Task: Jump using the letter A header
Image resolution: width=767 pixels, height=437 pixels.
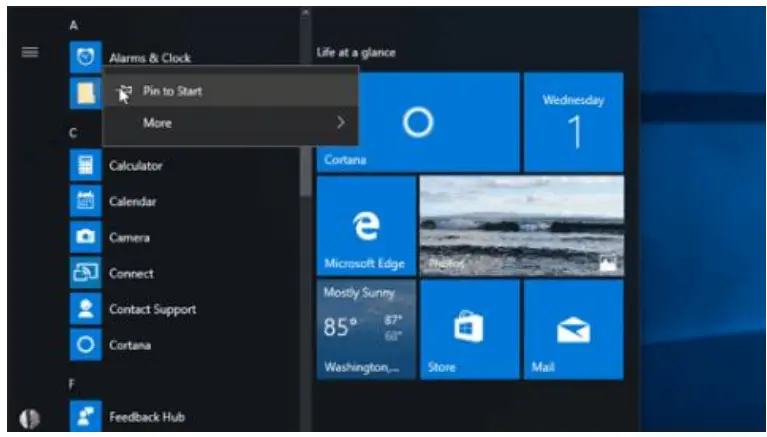Action: coord(73,25)
